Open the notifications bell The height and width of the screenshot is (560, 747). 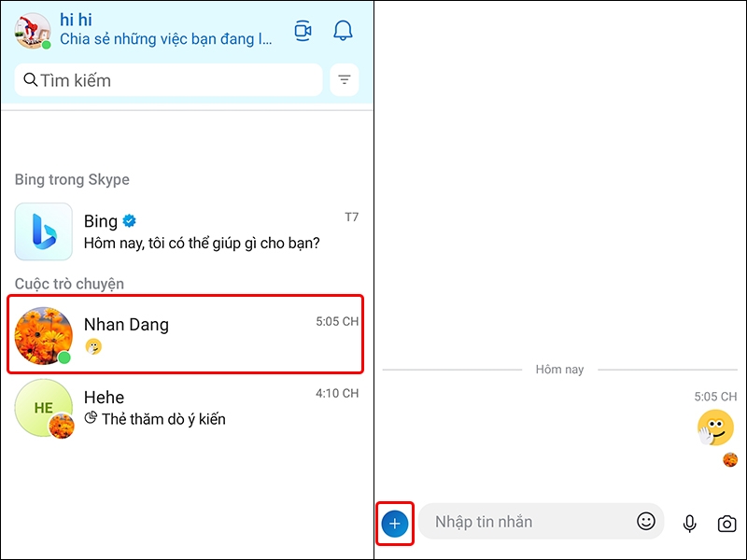click(x=343, y=30)
